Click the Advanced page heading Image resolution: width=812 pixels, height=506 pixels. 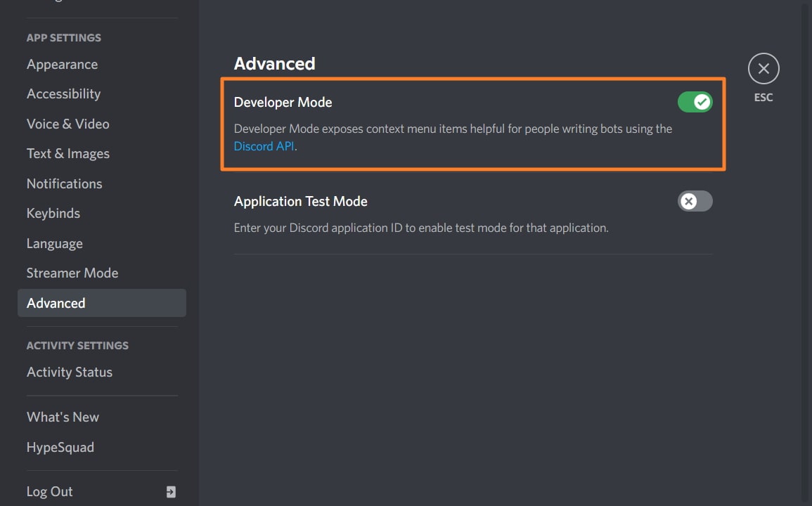[x=274, y=63]
